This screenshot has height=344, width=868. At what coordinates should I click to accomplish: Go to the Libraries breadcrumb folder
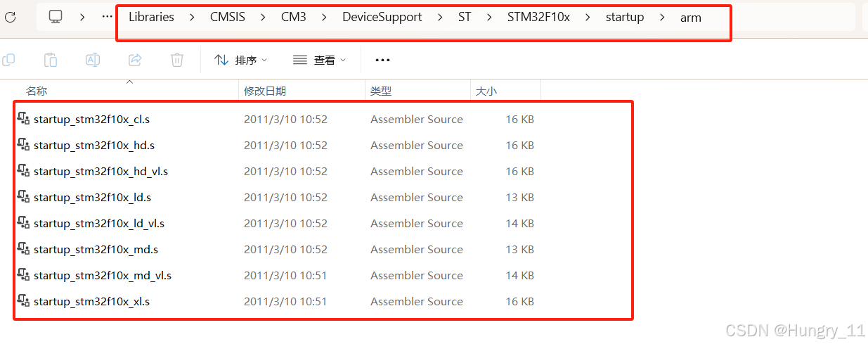pyautogui.click(x=151, y=18)
